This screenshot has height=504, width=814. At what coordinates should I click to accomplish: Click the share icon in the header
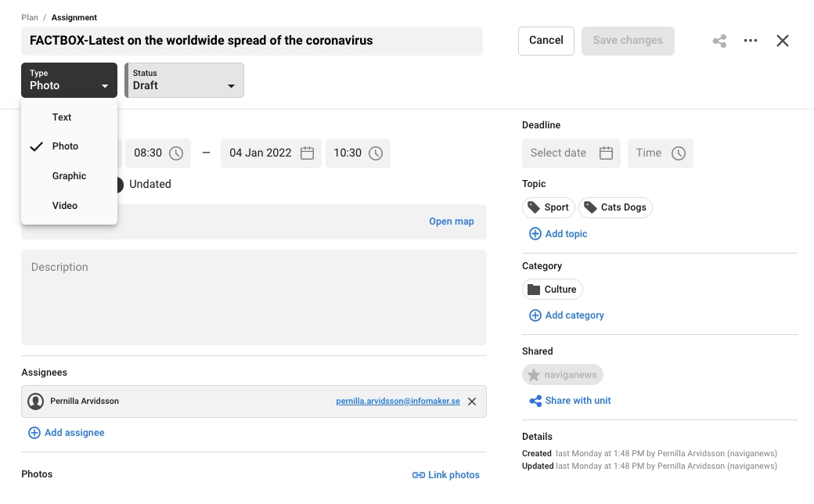coord(719,41)
